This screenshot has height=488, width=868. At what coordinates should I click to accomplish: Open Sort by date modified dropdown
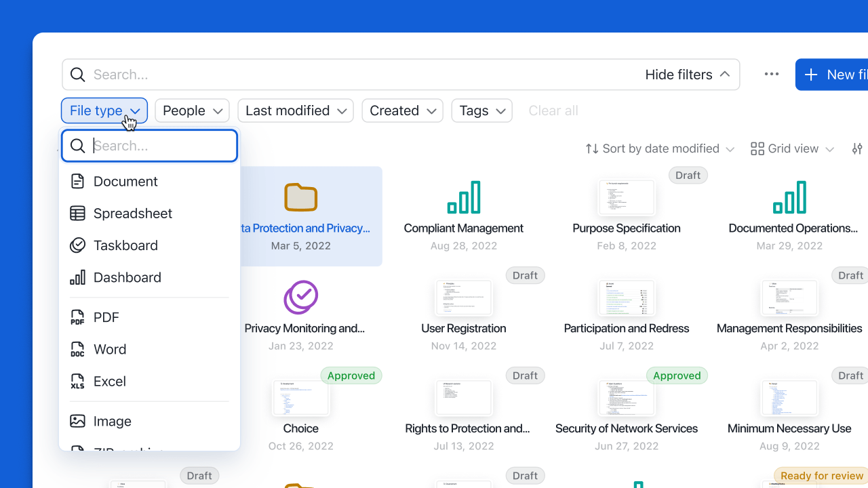tap(660, 148)
